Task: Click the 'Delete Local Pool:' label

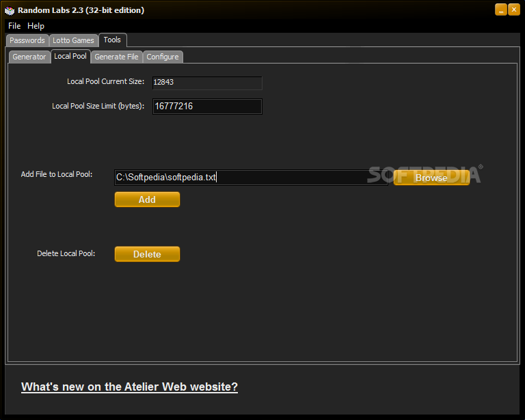Action: pyautogui.click(x=66, y=253)
